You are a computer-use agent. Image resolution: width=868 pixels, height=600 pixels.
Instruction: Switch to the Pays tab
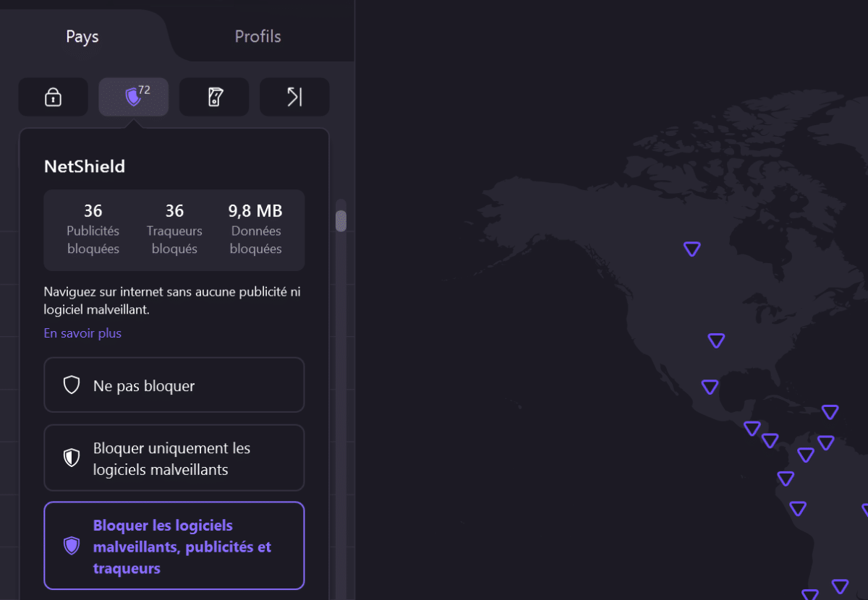pos(82,36)
